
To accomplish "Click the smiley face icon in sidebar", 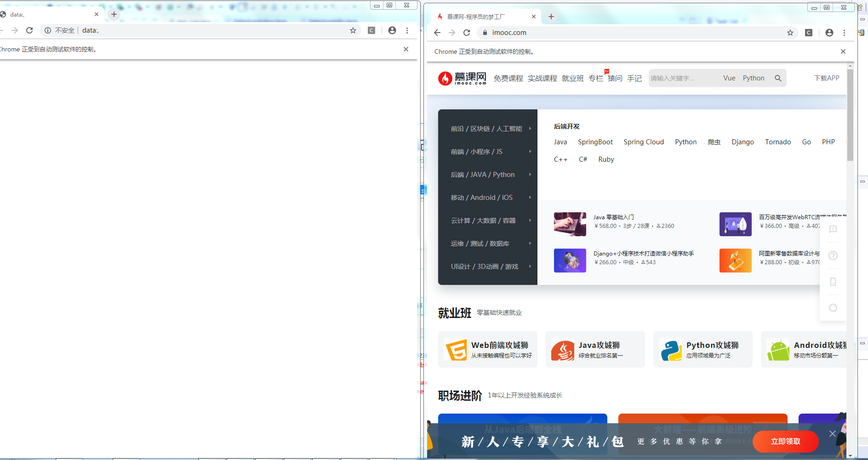I will point(833,308).
